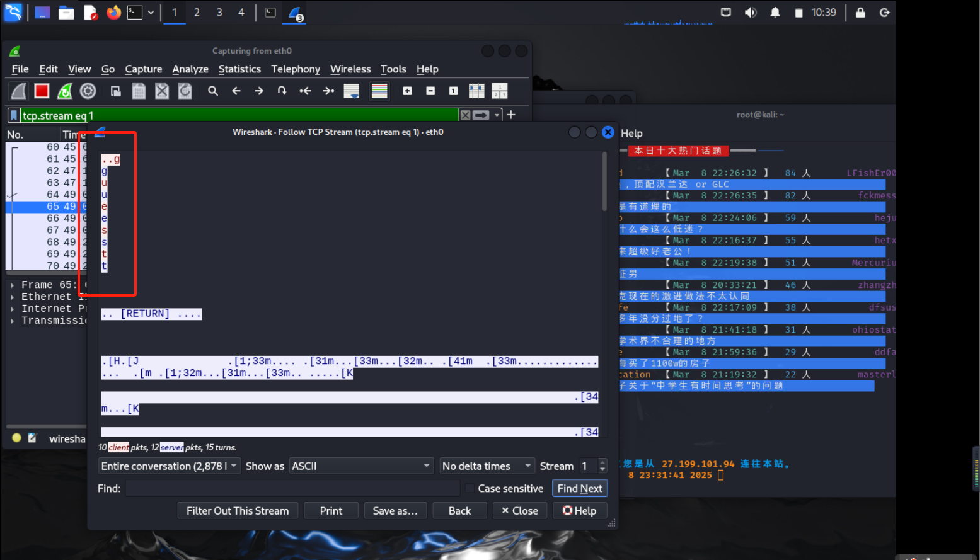Image resolution: width=980 pixels, height=560 pixels.
Task: Click the Stream number spinner
Action: [x=593, y=466]
